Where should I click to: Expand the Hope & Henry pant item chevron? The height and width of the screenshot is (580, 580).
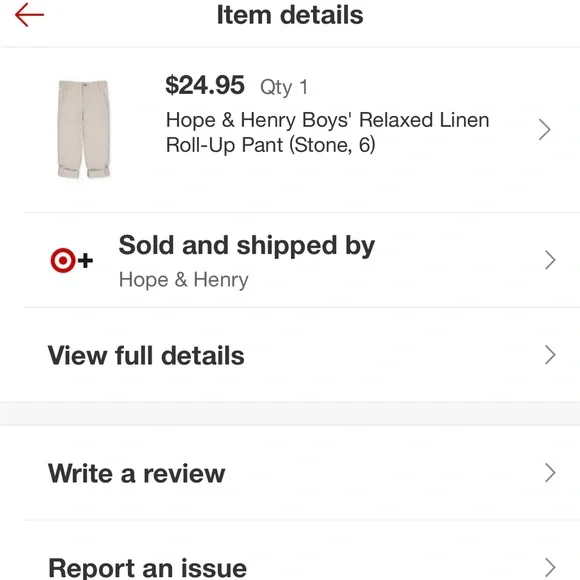click(x=544, y=129)
